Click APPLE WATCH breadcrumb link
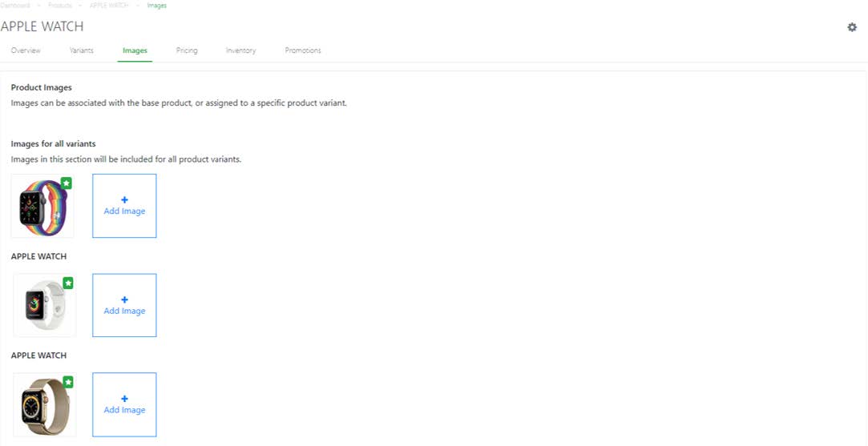Screen dimensions: 868x446 pos(108,6)
